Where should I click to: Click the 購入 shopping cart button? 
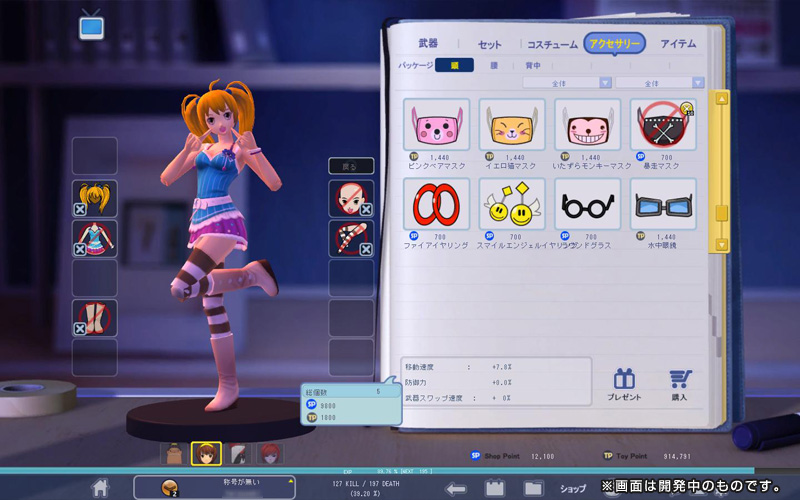pos(680,385)
